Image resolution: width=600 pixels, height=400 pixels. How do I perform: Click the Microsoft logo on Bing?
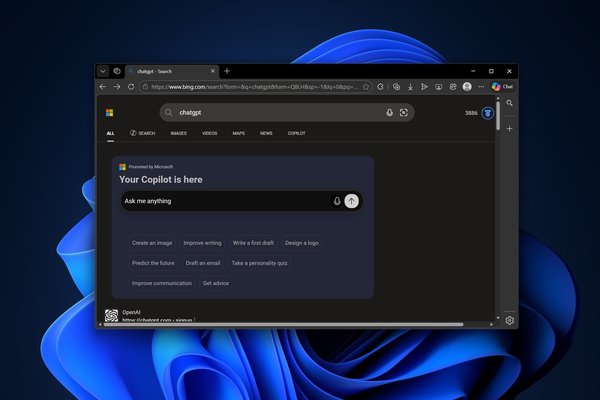(109, 113)
